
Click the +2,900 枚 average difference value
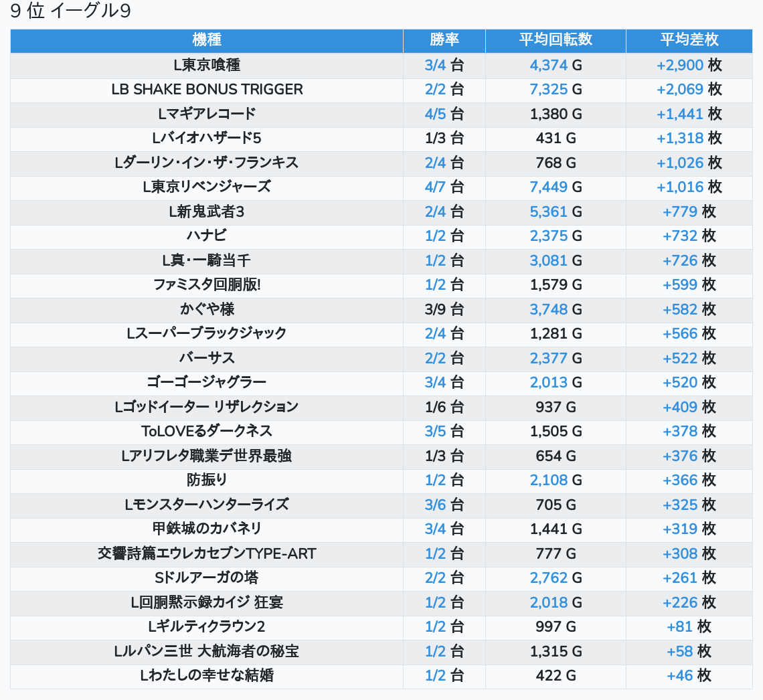pos(689,65)
